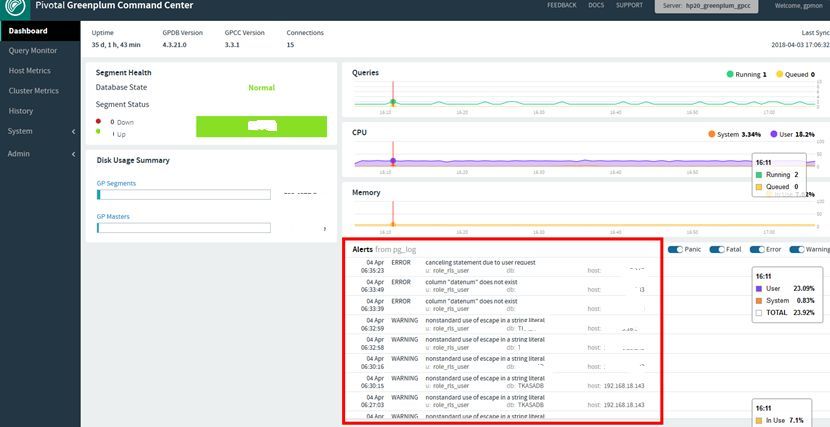The width and height of the screenshot is (830, 427).
Task: Toggle the Panic alerts switch
Action: pyautogui.click(x=675, y=249)
